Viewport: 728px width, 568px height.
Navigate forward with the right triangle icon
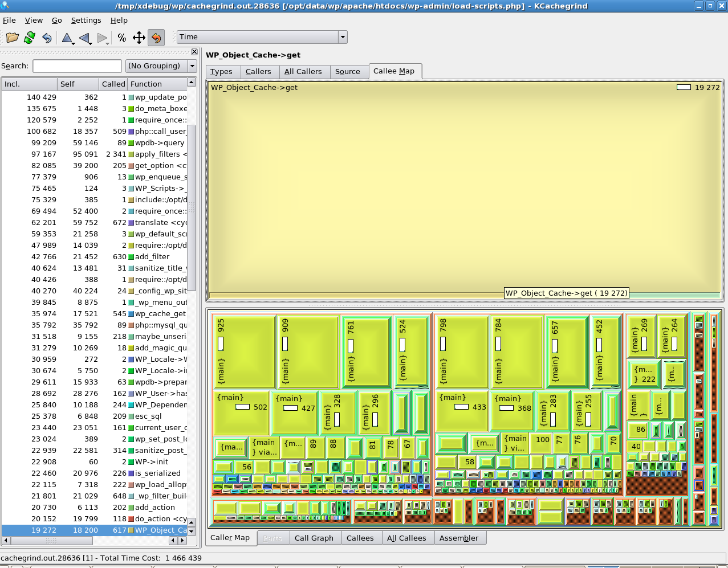point(103,38)
